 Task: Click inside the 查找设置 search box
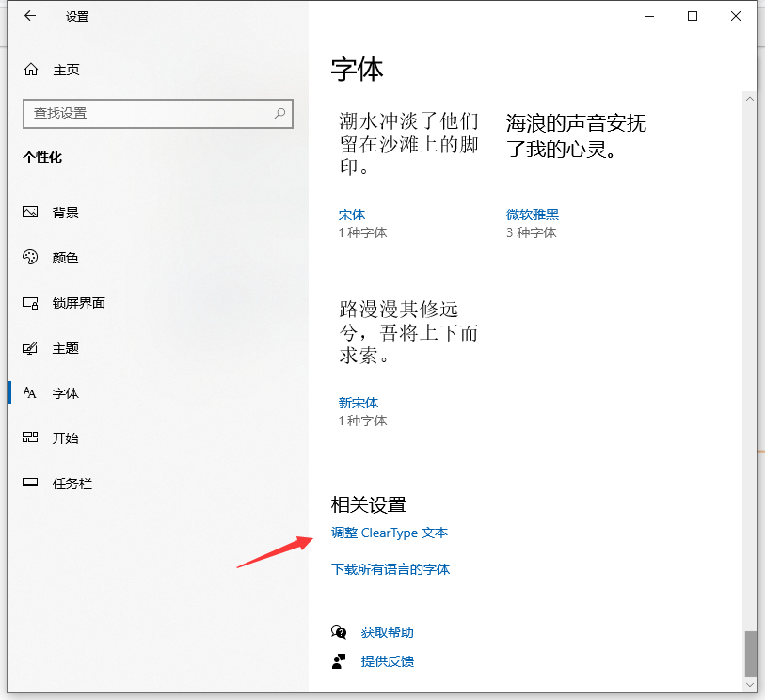157,113
